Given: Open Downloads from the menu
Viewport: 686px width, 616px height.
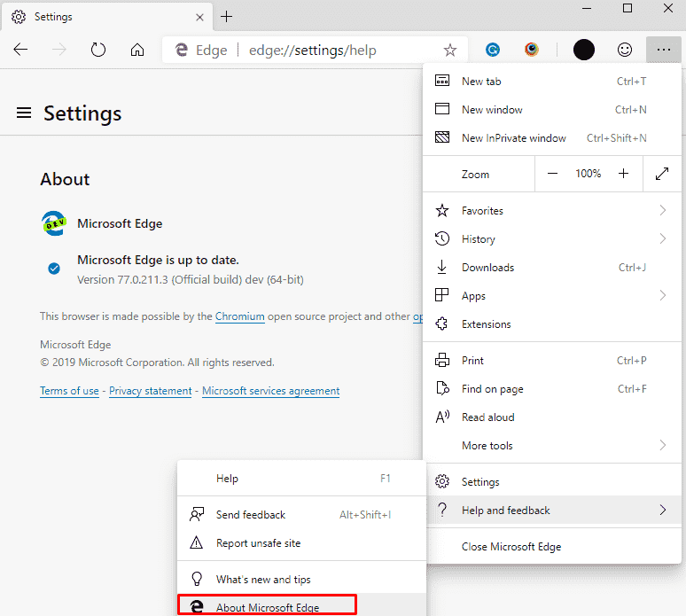Looking at the screenshot, I should 552,268.
